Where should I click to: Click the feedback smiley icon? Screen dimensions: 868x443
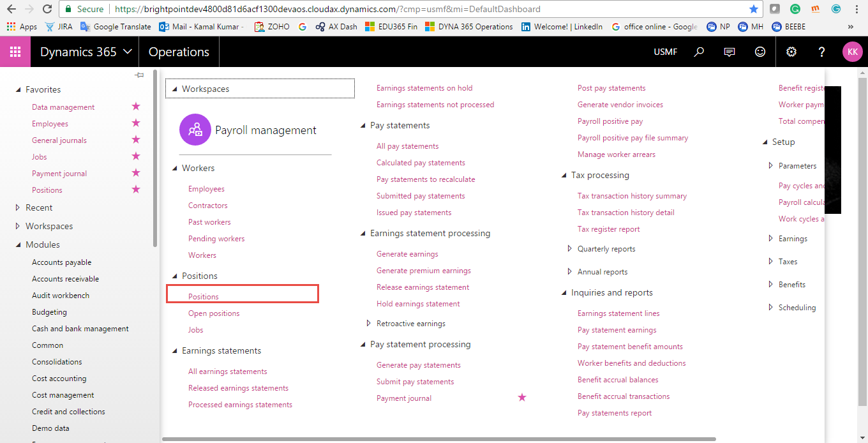[759, 52]
